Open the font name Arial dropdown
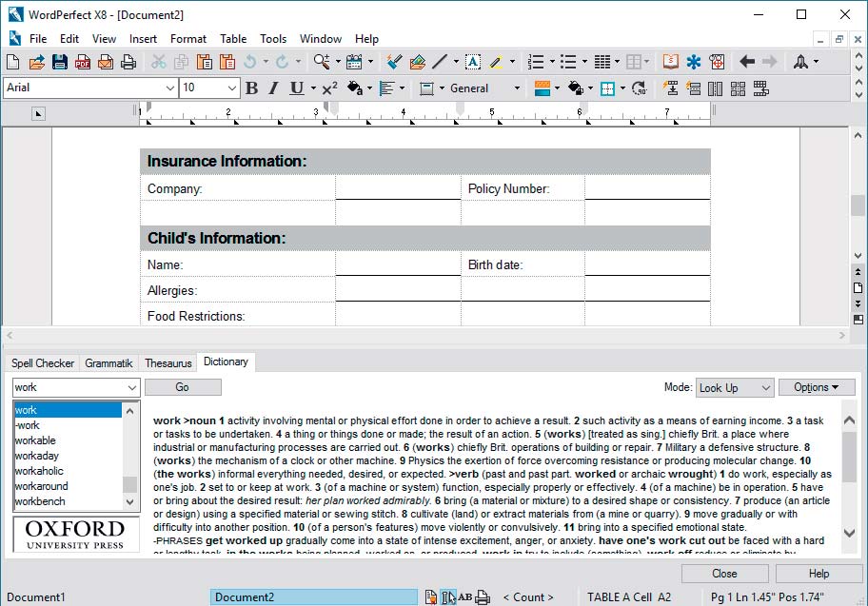This screenshot has width=868, height=606. pos(170,88)
